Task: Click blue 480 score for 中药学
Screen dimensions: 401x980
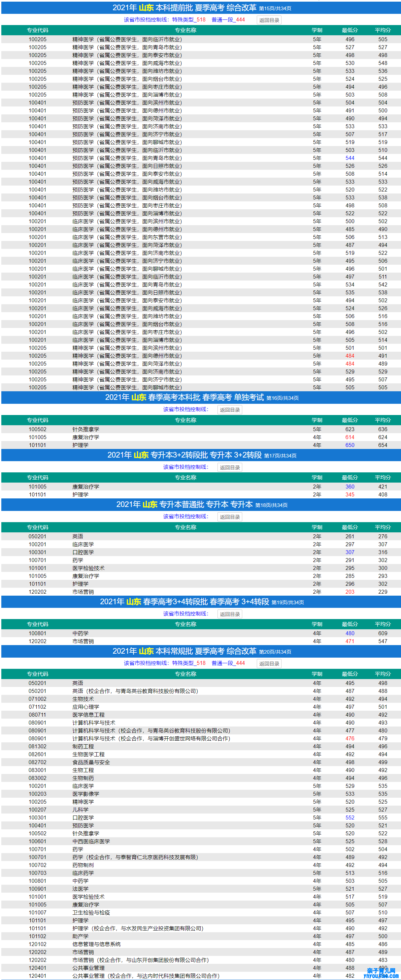Action: click(x=350, y=634)
